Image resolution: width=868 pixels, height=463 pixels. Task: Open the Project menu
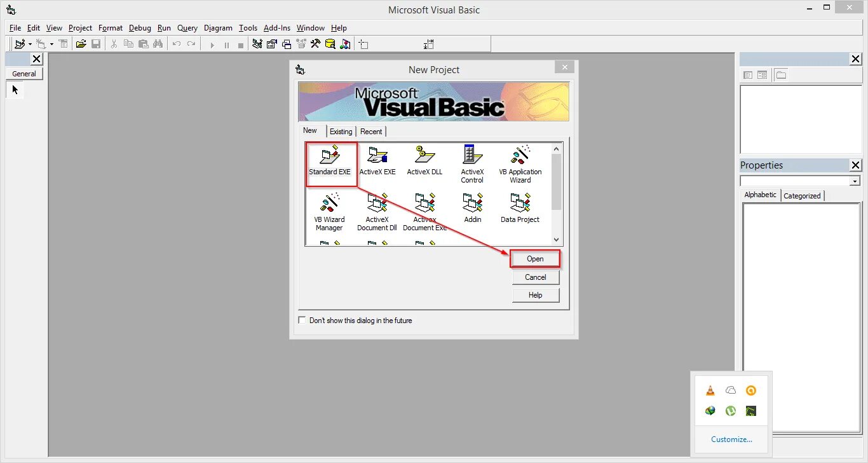coord(80,28)
